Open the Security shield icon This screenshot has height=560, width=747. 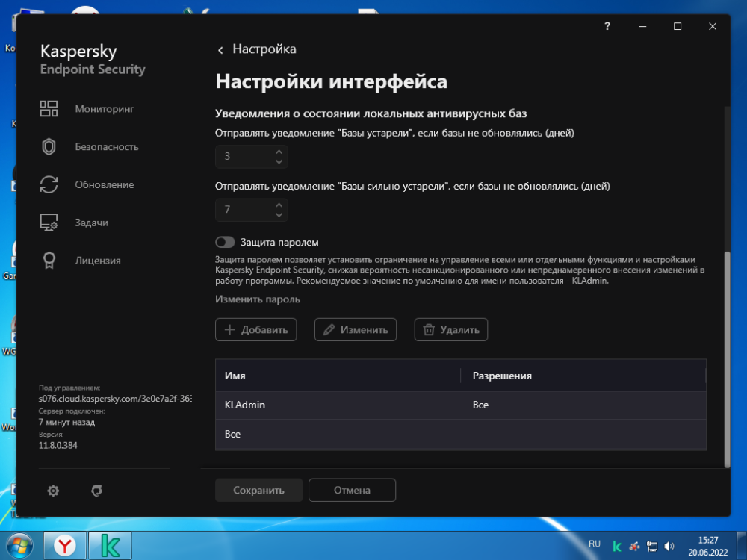coord(49,146)
